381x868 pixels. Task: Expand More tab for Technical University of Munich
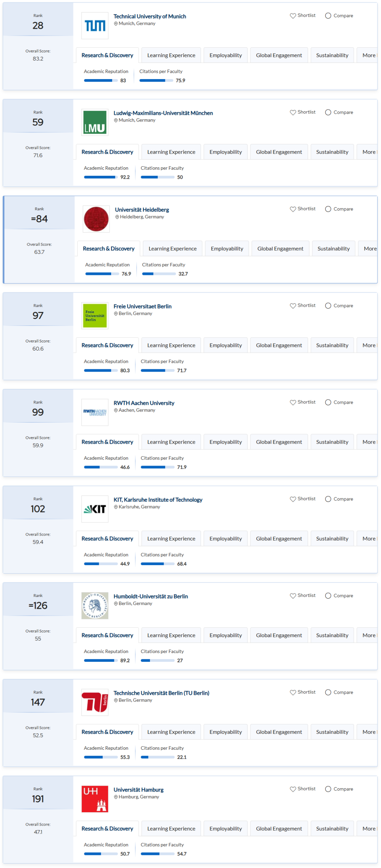[369, 55]
